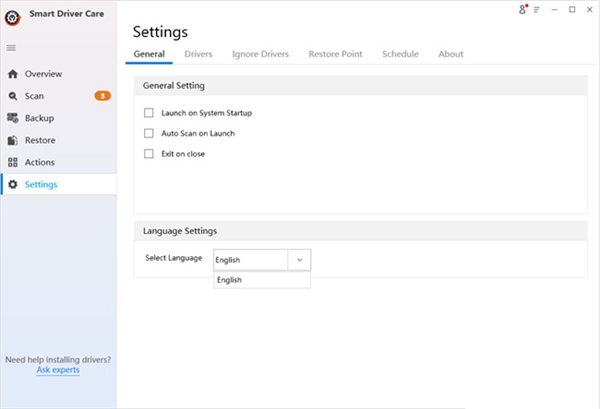Image resolution: width=600 pixels, height=409 pixels.
Task: Collapse the Select Language dropdown arrow
Action: pos(299,260)
